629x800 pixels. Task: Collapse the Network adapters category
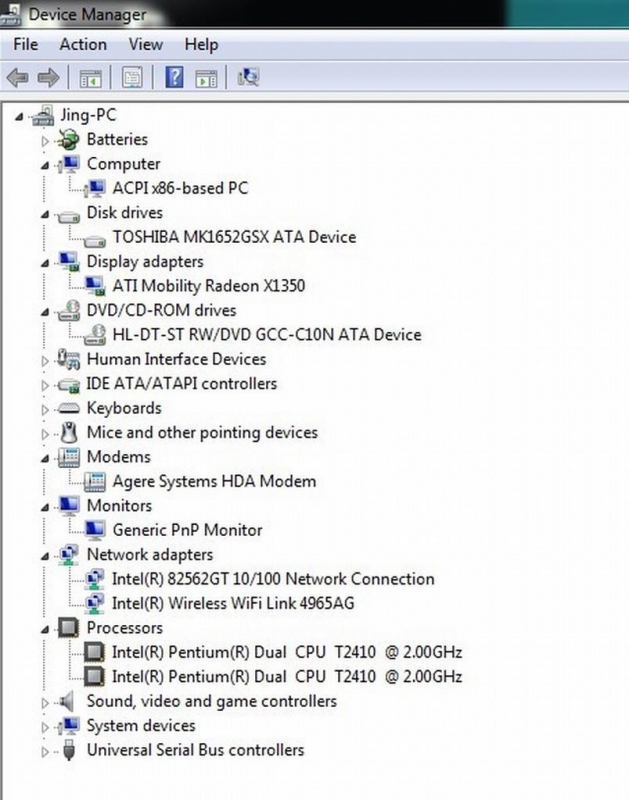45,555
